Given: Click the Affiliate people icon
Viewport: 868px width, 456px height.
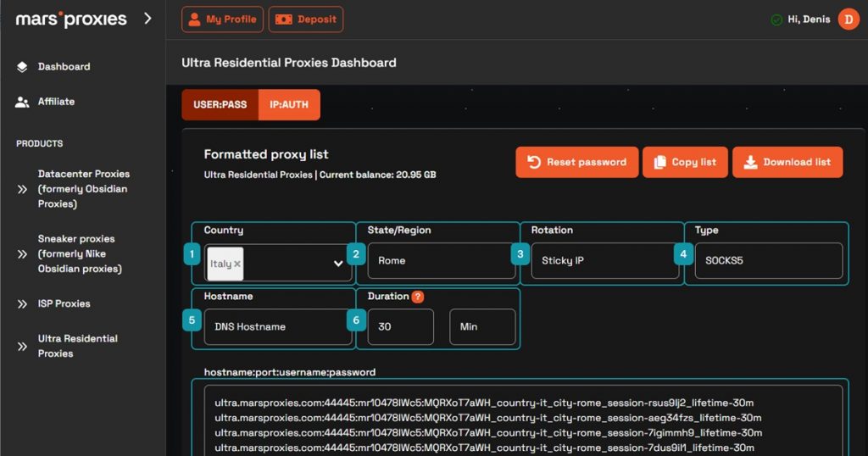Looking at the screenshot, I should (x=22, y=102).
